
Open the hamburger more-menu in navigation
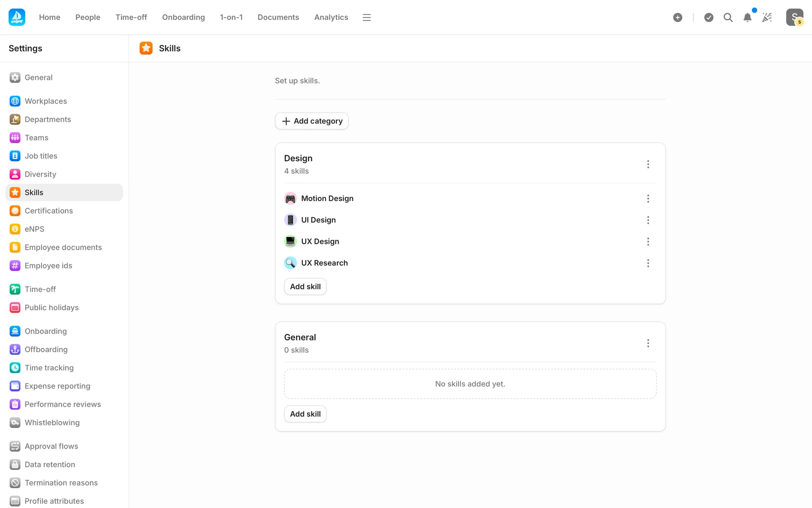pyautogui.click(x=367, y=17)
